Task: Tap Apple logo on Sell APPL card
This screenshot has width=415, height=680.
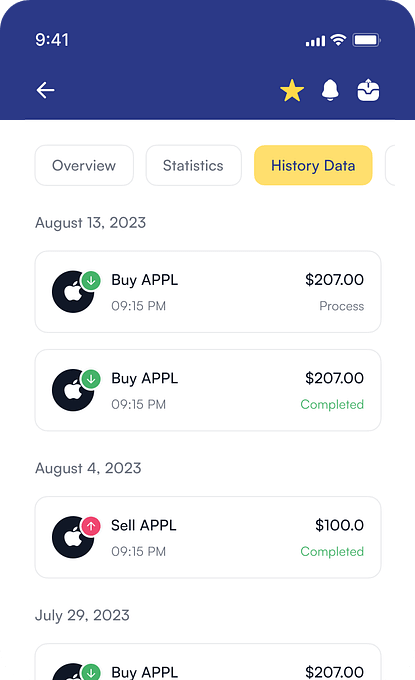Action: click(73, 537)
